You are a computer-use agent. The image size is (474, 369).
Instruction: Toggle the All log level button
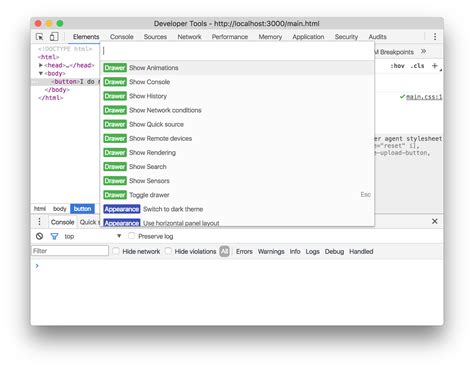(224, 251)
